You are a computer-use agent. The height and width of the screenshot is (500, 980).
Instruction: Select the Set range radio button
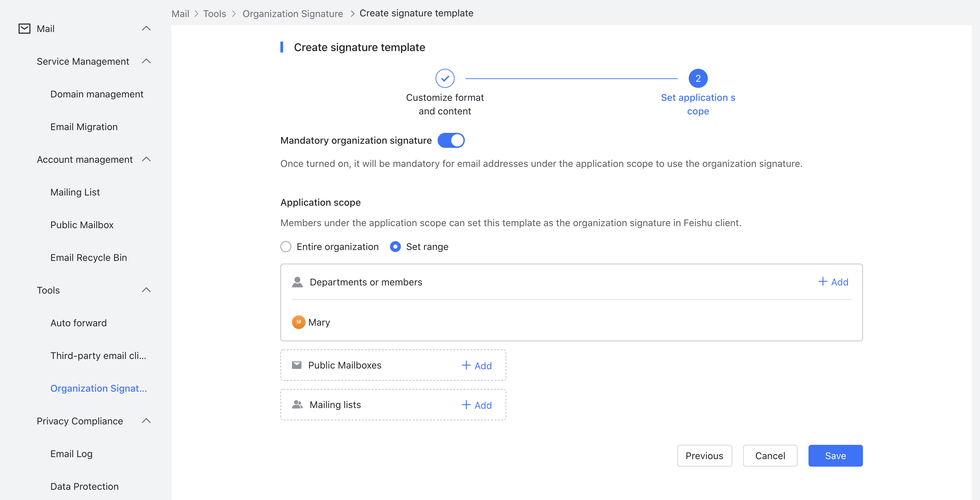(x=395, y=246)
